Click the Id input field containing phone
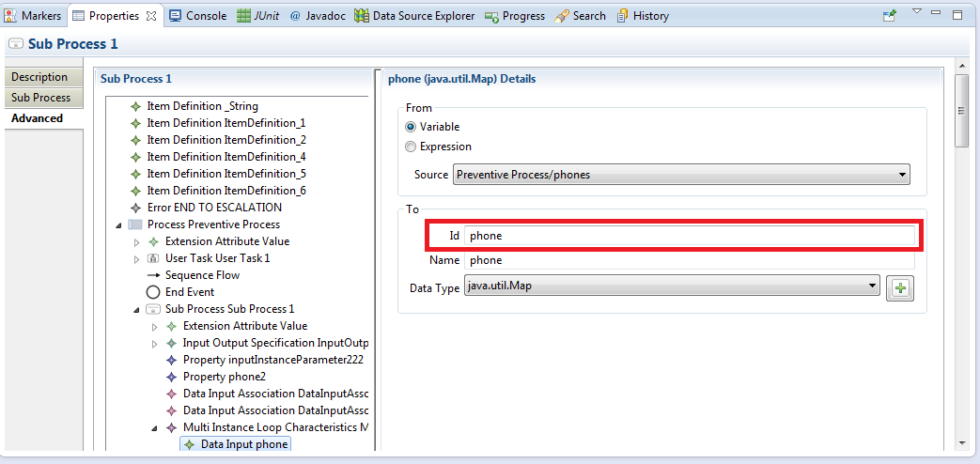Screen dimensions: 980x464 coord(690,236)
